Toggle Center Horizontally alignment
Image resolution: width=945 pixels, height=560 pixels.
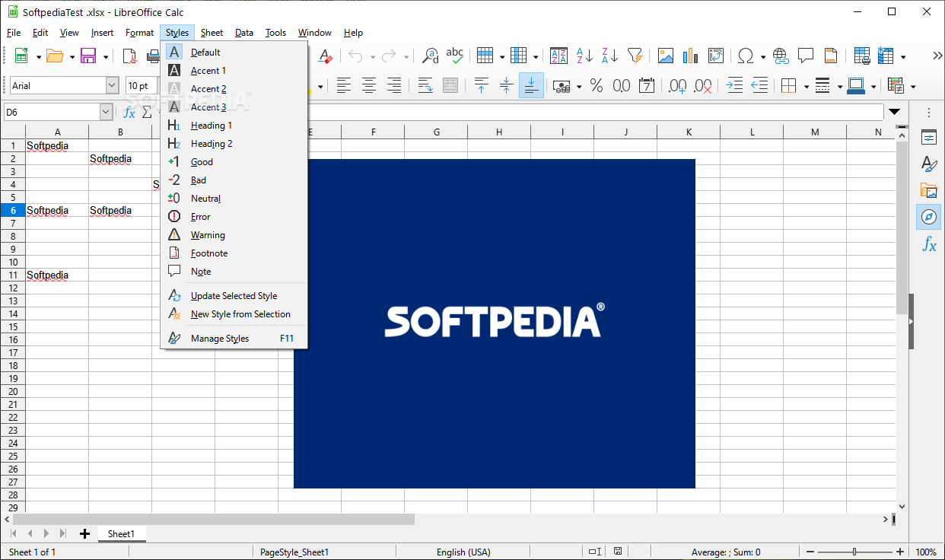click(x=369, y=86)
